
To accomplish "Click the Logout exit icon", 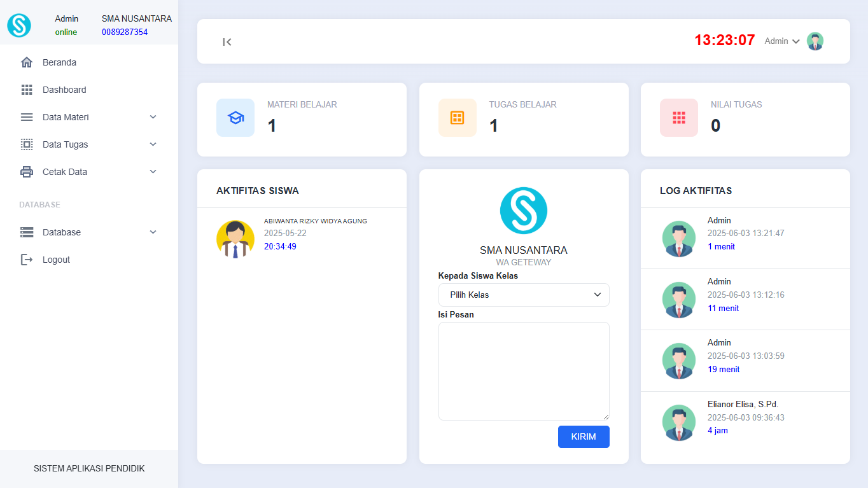I will (27, 260).
